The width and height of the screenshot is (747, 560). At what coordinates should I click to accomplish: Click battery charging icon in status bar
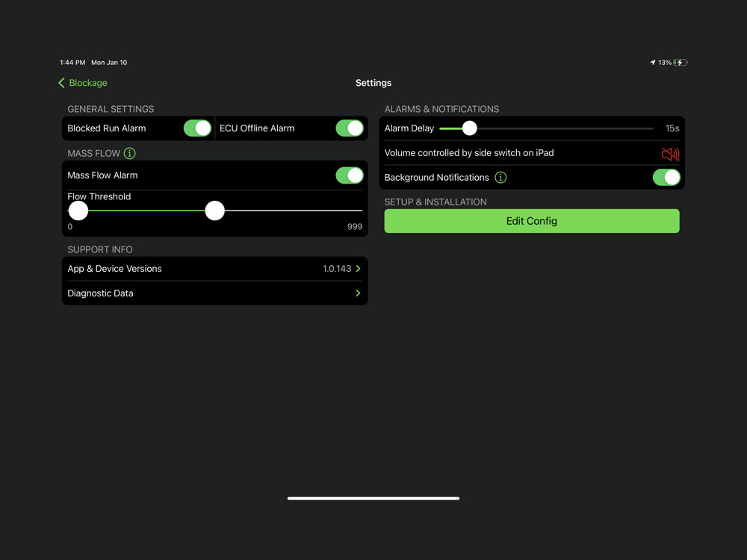coord(681,63)
